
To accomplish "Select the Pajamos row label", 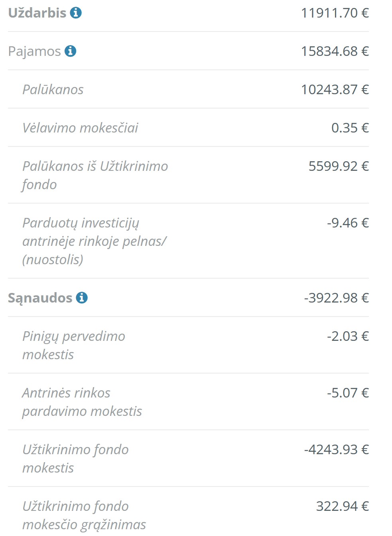I will coord(34,51).
